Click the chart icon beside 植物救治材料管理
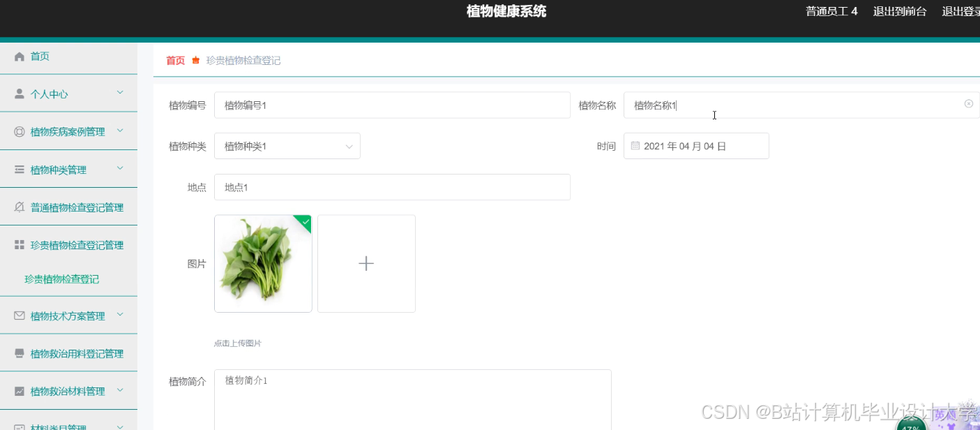980x430 pixels. 20,391
